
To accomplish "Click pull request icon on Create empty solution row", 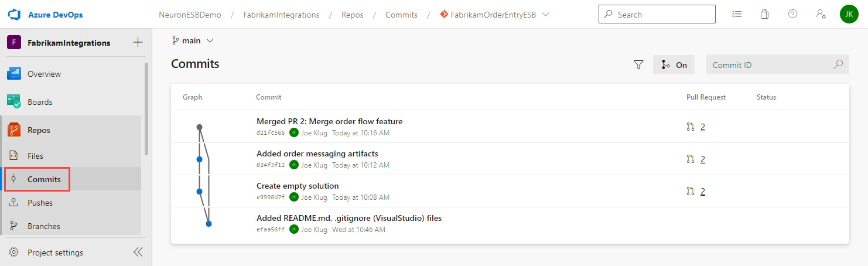I will (x=690, y=191).
